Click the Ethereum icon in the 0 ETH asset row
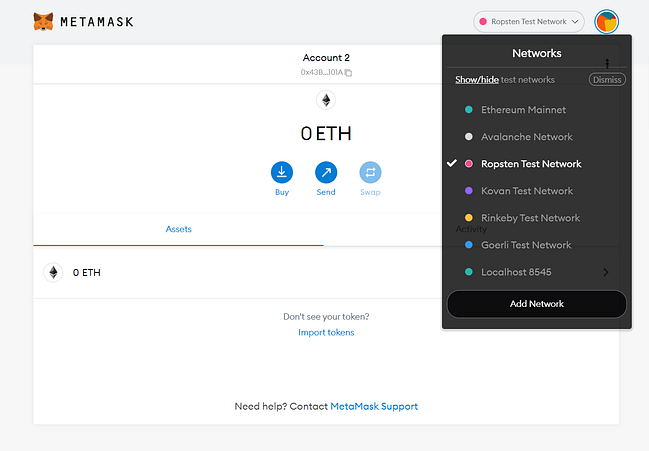 (53, 272)
